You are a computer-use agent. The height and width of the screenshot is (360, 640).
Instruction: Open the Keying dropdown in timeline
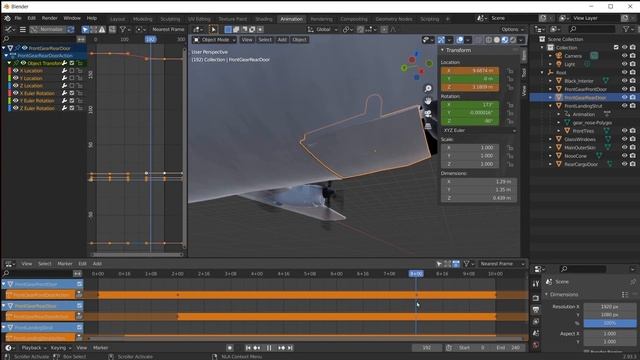(60, 348)
